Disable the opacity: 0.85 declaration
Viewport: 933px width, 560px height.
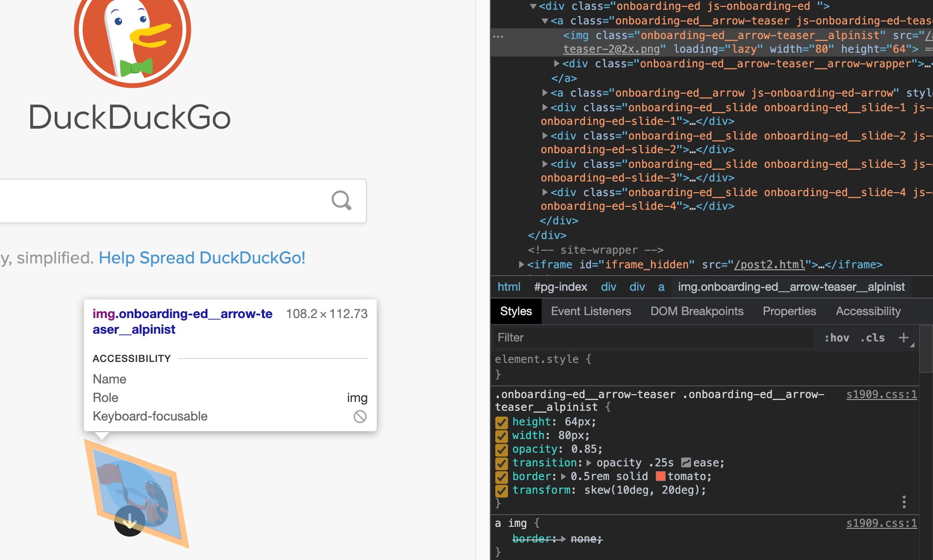click(502, 449)
